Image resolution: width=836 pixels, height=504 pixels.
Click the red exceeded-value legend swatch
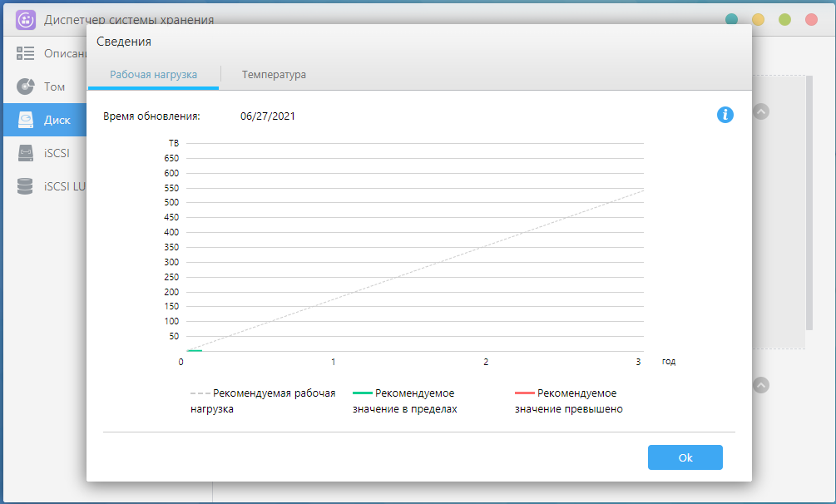(x=525, y=393)
